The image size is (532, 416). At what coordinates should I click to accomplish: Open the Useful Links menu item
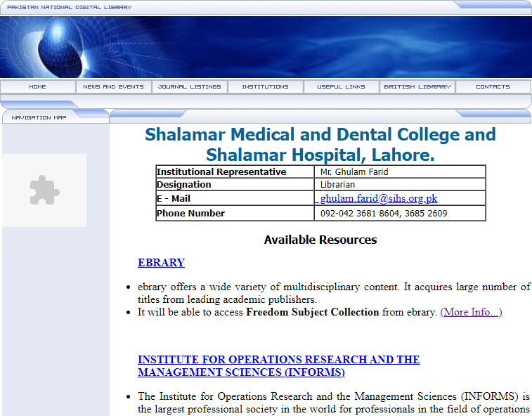coord(341,87)
